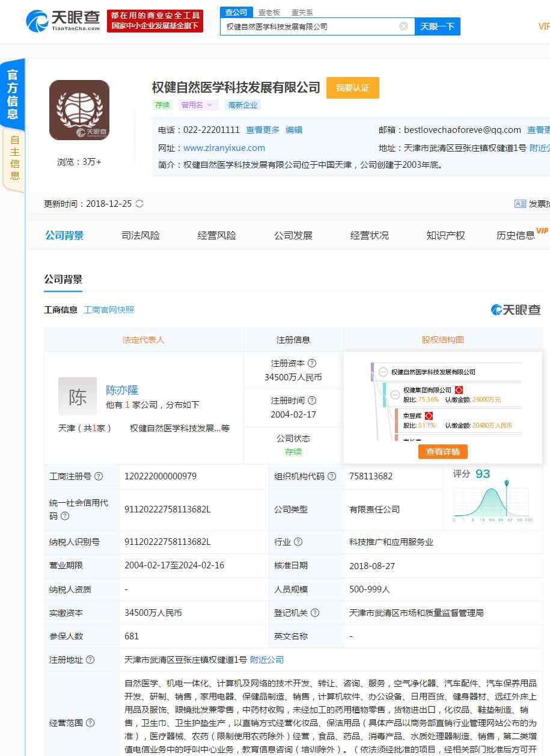Click the 科技推广和应用服务业 industry value

[391, 542]
